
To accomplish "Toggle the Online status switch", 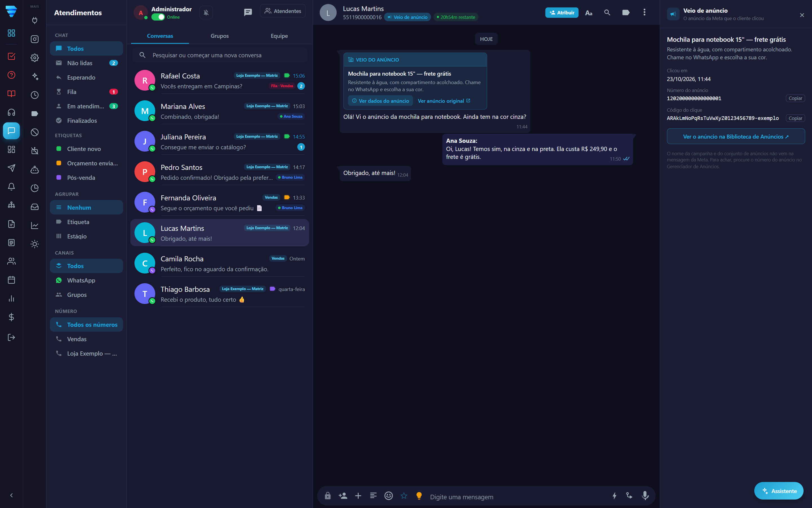I will pyautogui.click(x=158, y=17).
